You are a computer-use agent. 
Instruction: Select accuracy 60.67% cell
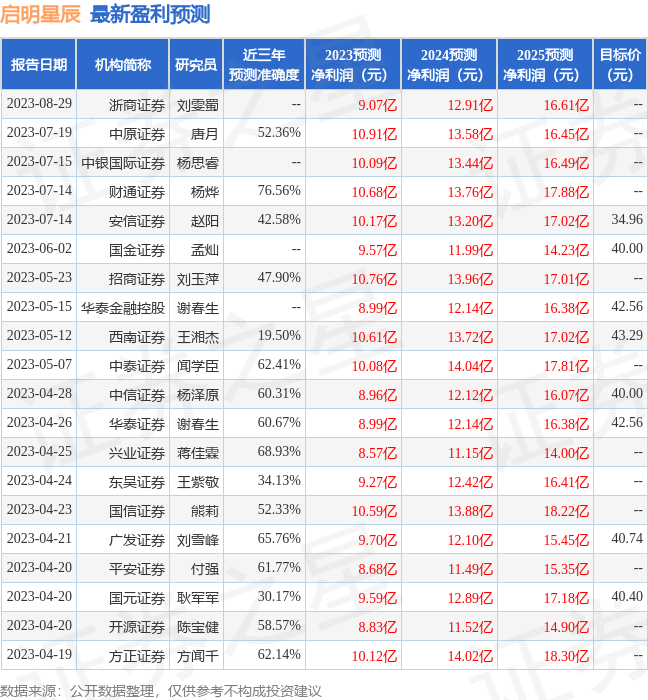point(279,423)
